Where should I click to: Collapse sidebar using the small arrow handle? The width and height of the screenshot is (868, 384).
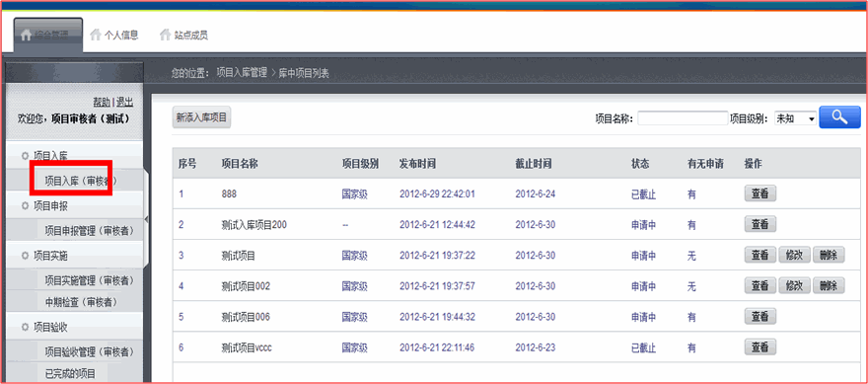(146, 219)
